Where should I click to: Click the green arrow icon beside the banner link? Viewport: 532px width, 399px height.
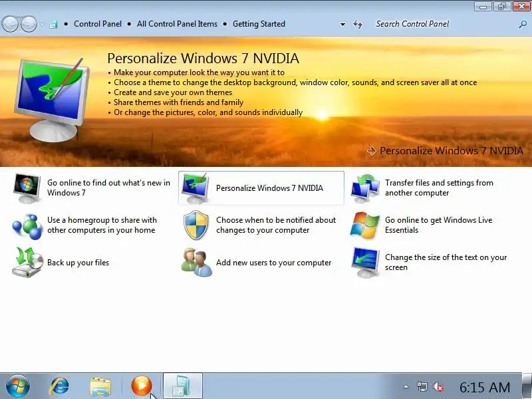(x=372, y=151)
